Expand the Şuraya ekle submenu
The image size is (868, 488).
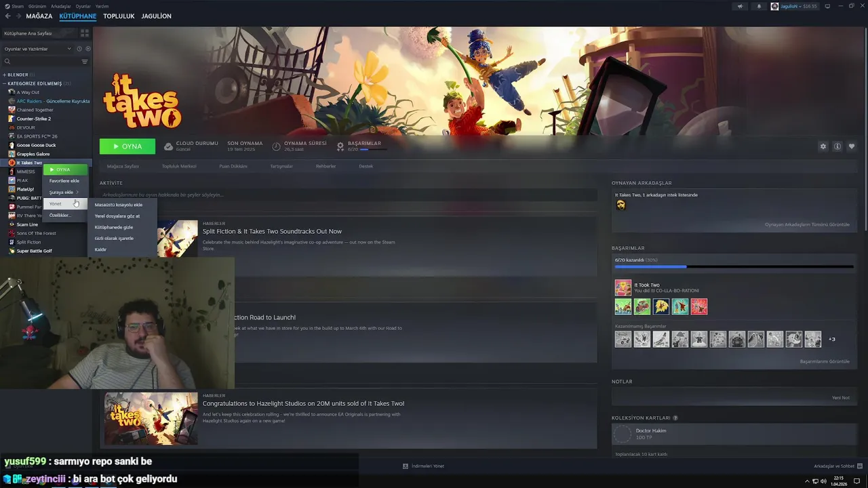65,192
